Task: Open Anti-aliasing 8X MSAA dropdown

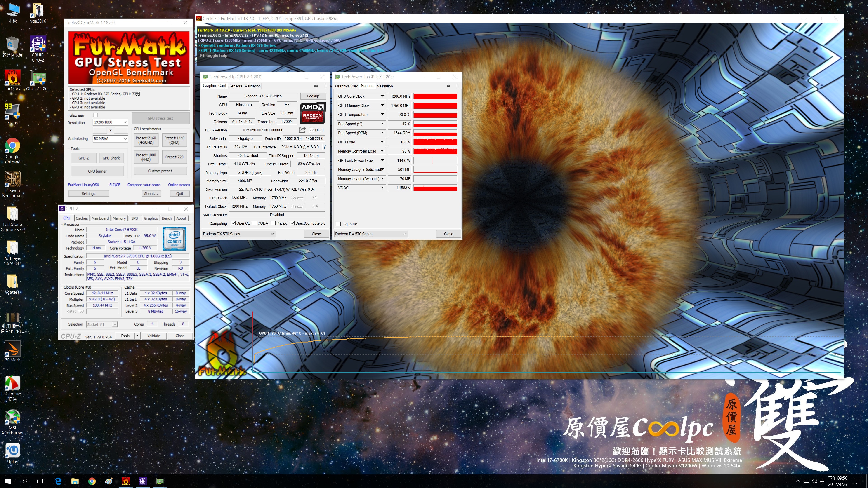Action: [x=111, y=139]
